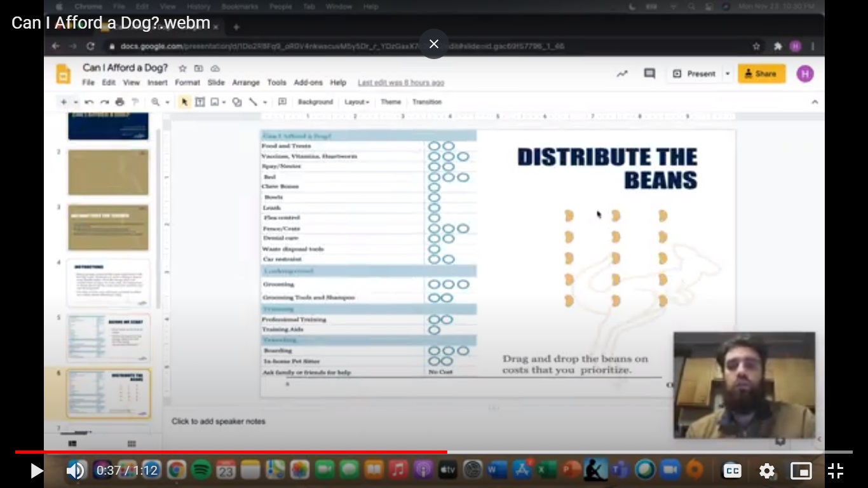The image size is (868, 488).
Task: Play the Can I Afford a Dog video
Action: [x=36, y=471]
